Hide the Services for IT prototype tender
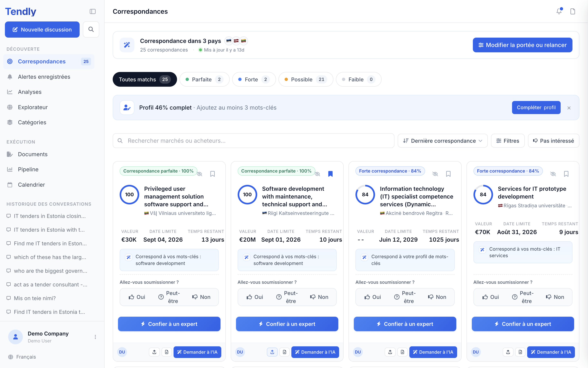This screenshot has width=588, height=368. (553, 174)
